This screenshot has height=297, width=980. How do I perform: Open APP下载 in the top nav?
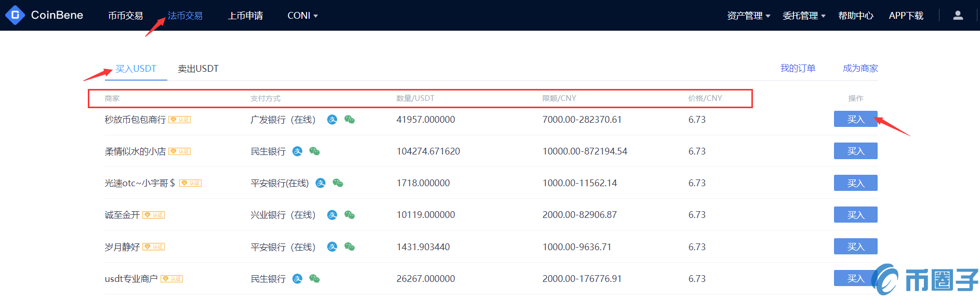point(906,16)
